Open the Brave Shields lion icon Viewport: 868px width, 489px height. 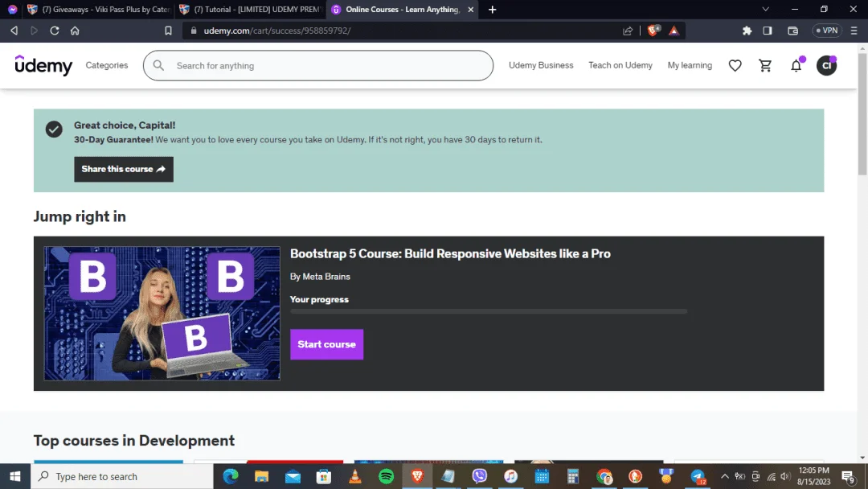pos(653,31)
